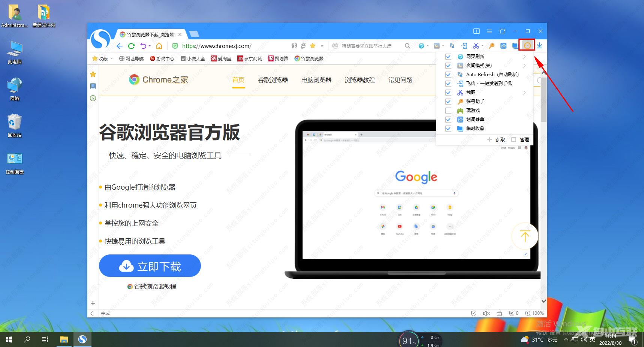Reload the page with the green refresh icon

131,46
